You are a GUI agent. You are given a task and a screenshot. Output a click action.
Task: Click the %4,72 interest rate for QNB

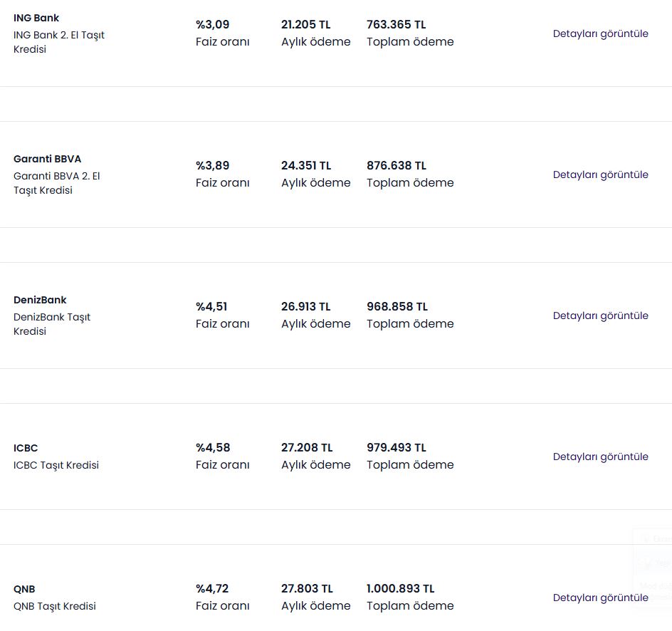pyautogui.click(x=212, y=589)
